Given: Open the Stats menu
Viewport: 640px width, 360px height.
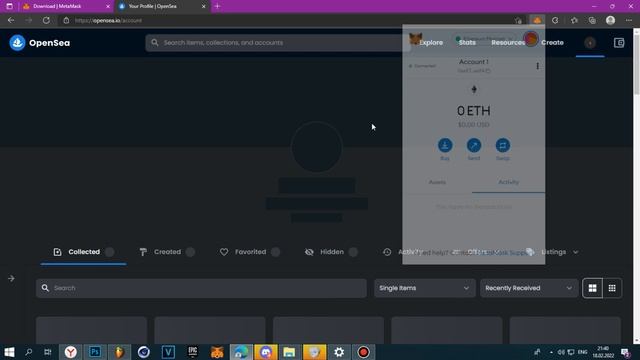Looking at the screenshot, I should pyautogui.click(x=467, y=42).
